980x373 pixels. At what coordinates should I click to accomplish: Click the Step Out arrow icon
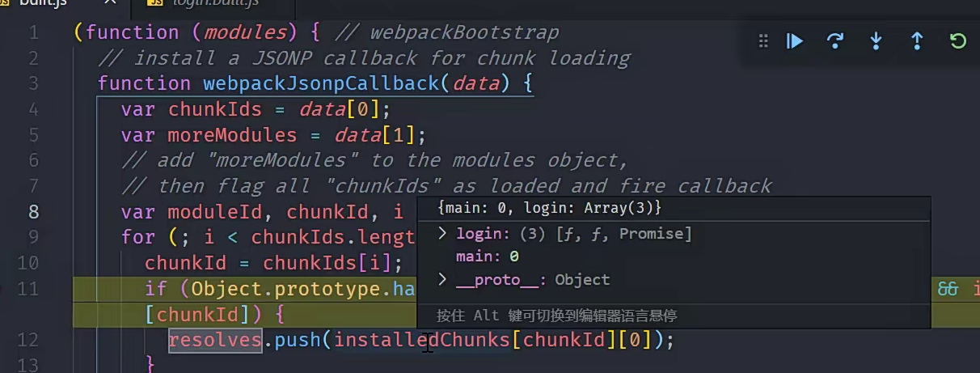917,41
